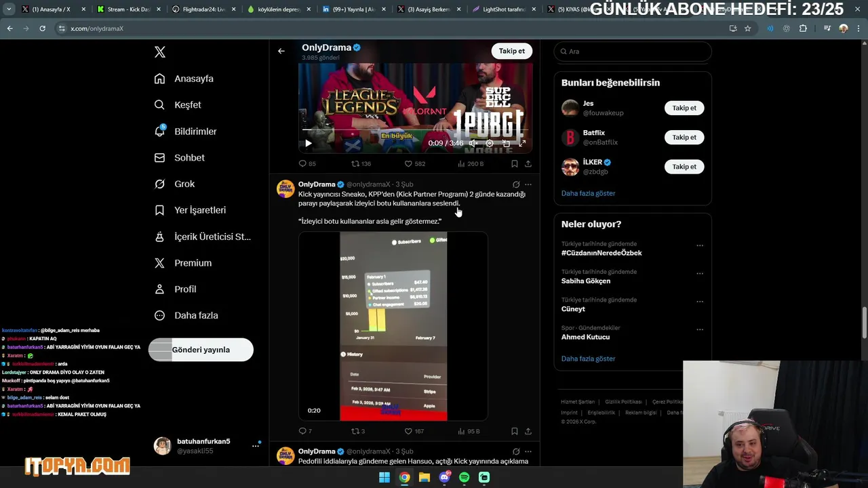Viewport: 868px width, 488px height.
Task: Open Yer İşaretleri bookmarks
Action: [x=191, y=210]
